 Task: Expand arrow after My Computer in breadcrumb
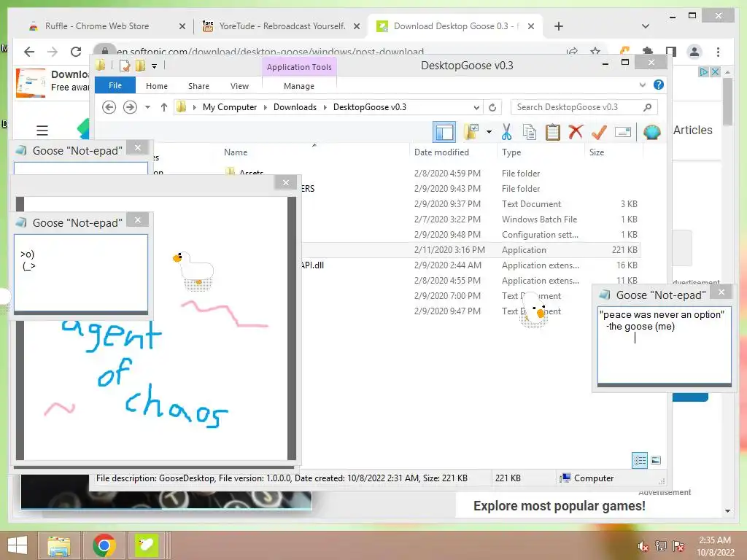pos(266,107)
